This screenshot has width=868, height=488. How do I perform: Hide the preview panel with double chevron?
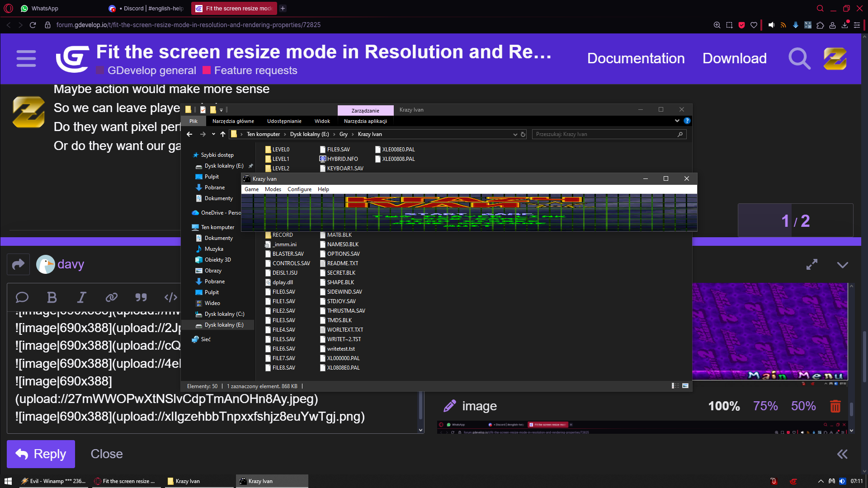coord(842,454)
